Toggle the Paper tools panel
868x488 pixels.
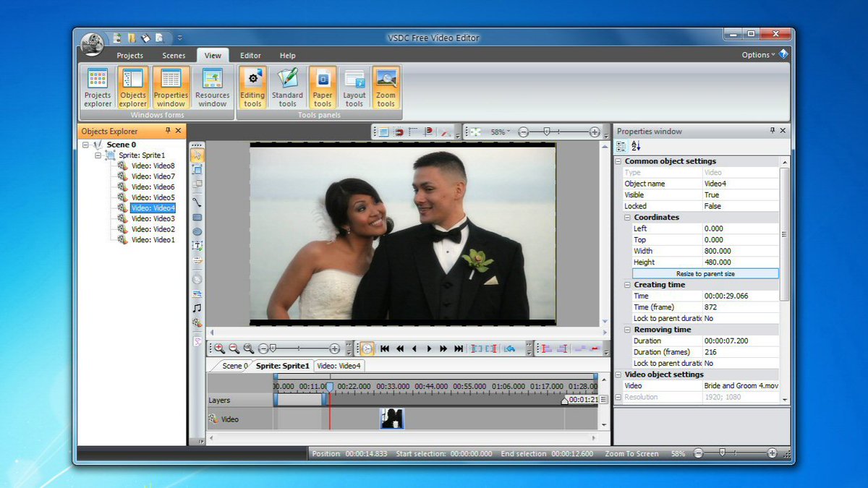323,88
